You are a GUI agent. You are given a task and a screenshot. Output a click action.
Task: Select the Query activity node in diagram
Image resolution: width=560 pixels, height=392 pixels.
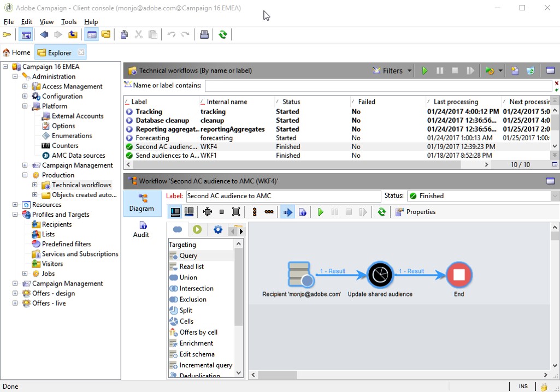[300, 274]
